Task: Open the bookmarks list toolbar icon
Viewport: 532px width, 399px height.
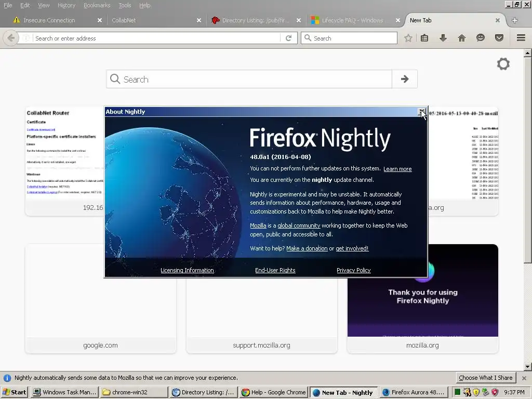Action: tap(424, 38)
